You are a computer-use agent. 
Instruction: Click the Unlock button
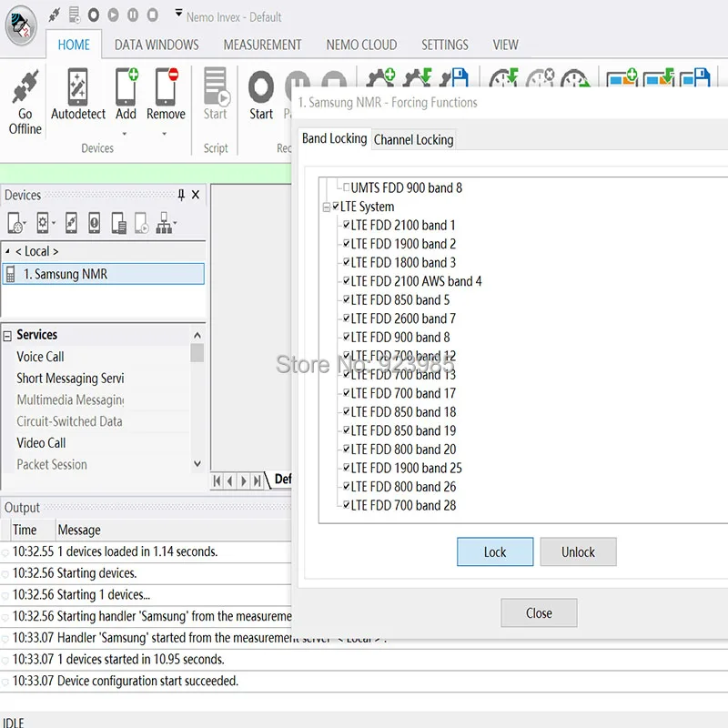[x=578, y=552]
